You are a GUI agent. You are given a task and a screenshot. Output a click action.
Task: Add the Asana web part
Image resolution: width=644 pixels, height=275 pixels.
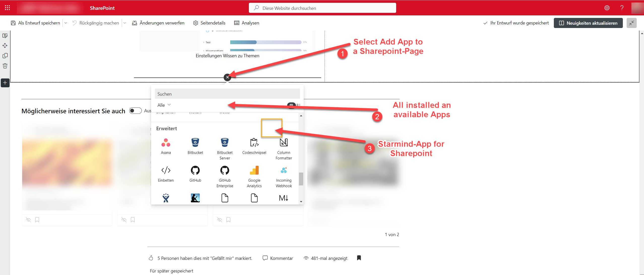coord(166,146)
